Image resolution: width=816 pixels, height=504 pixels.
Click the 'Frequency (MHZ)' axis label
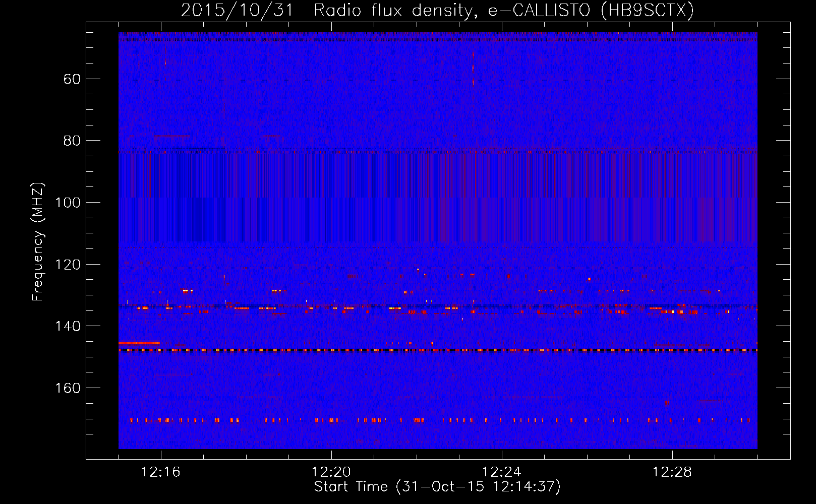pos(38,241)
